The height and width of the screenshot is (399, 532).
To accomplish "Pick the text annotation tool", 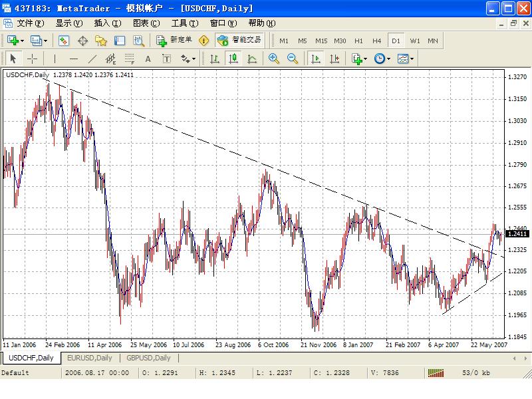I will (x=148, y=59).
